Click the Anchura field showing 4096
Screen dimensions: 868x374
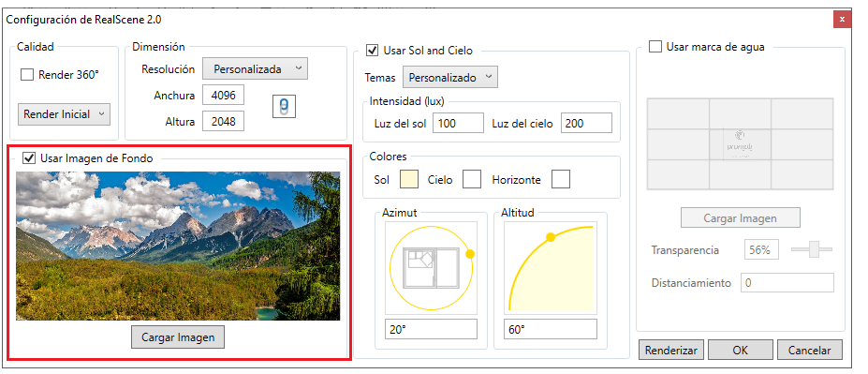coord(223,96)
